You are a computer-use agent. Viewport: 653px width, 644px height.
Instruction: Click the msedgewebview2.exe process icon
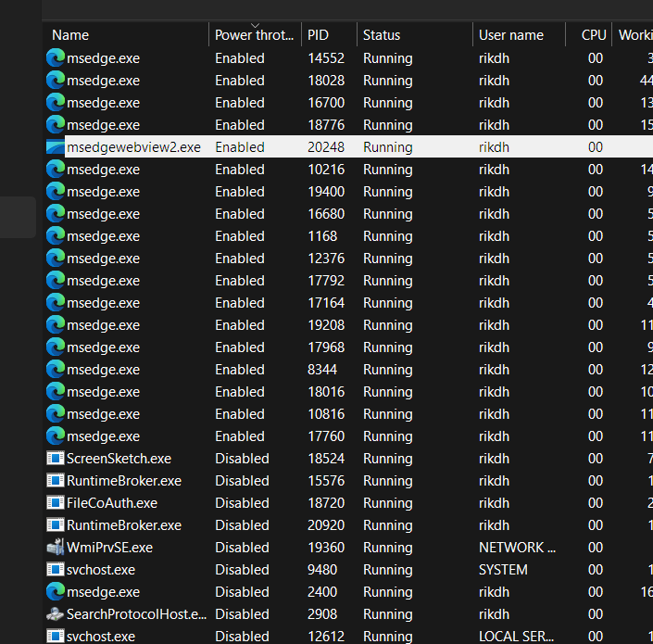tap(56, 147)
